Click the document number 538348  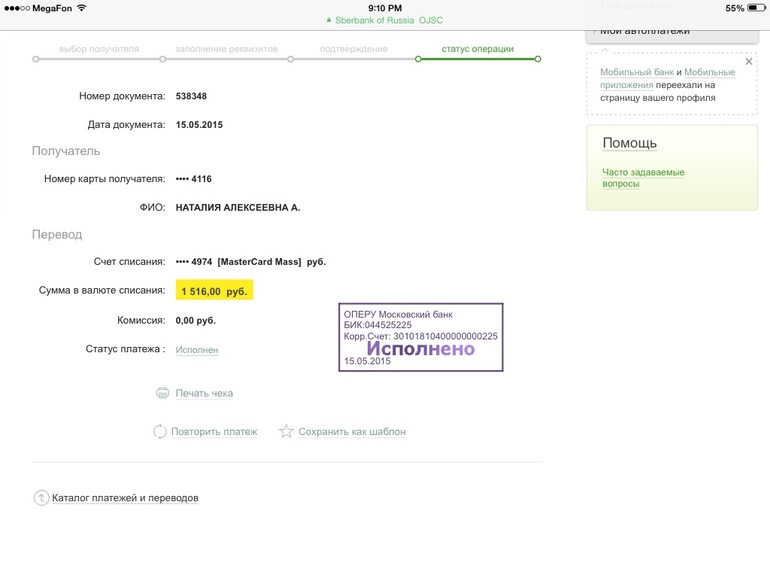pyautogui.click(x=191, y=96)
